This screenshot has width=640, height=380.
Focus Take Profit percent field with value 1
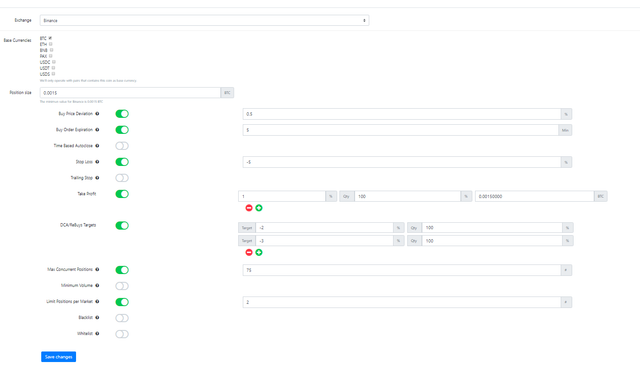click(x=282, y=196)
